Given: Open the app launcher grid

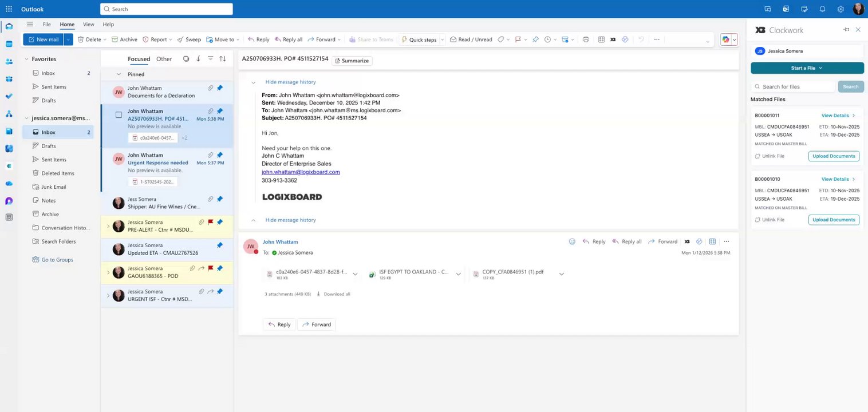Looking at the screenshot, I should tap(9, 9).
